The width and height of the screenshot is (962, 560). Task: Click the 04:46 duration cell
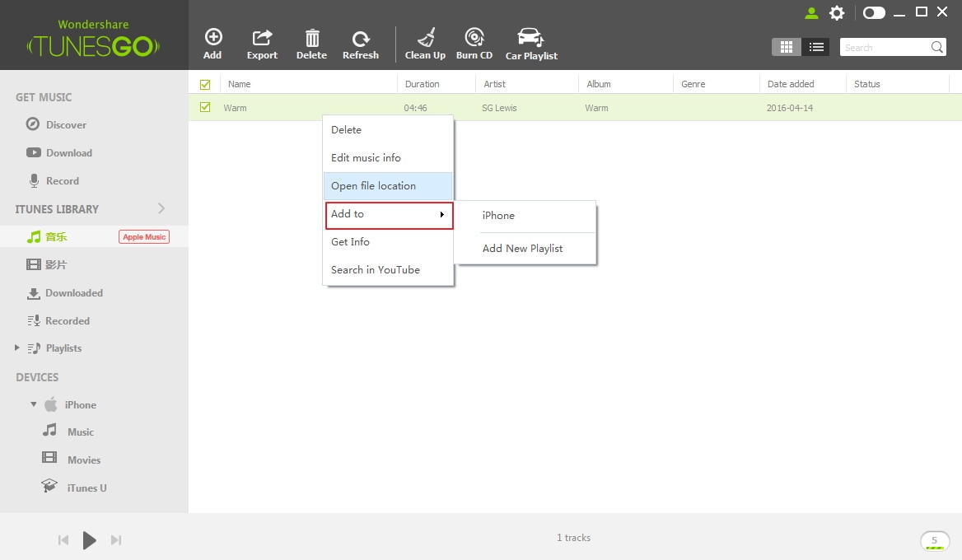click(415, 108)
